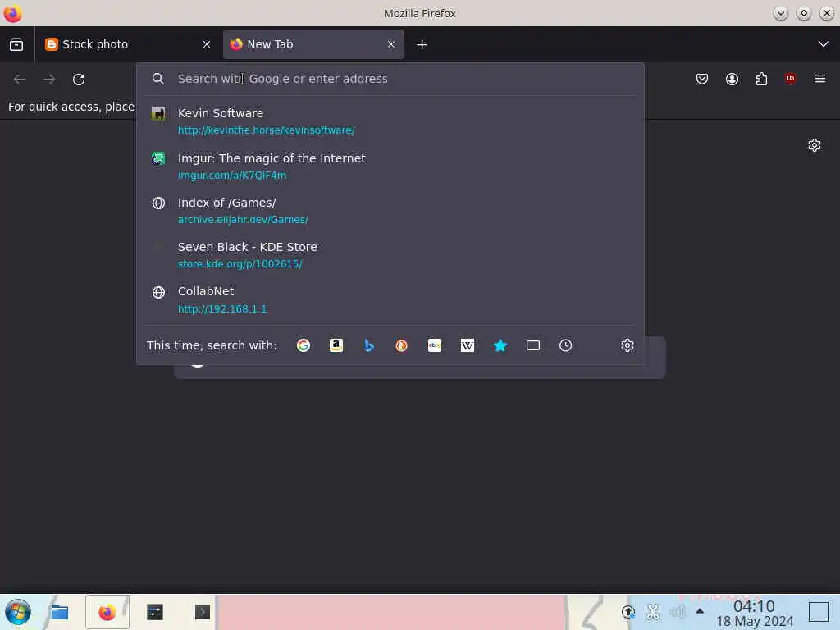Choose Bing as one-off search engine
This screenshot has height=630, width=840.
(368, 345)
